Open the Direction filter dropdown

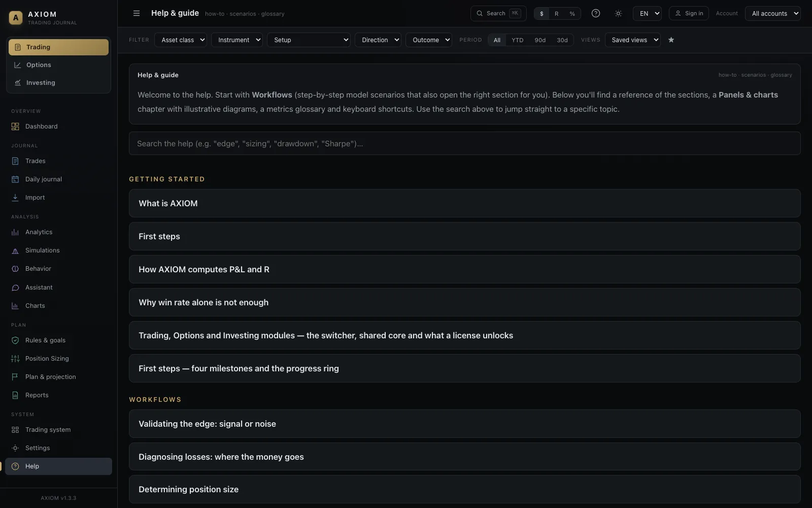(378, 40)
